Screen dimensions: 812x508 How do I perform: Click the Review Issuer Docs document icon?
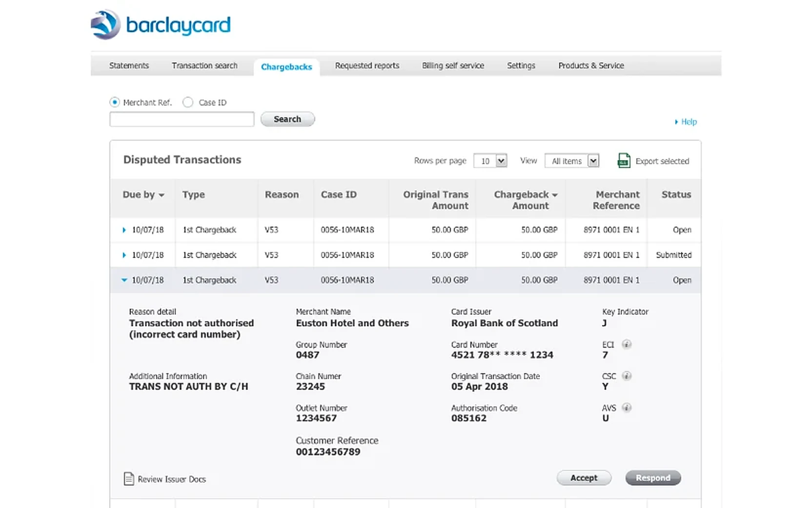tap(129, 479)
